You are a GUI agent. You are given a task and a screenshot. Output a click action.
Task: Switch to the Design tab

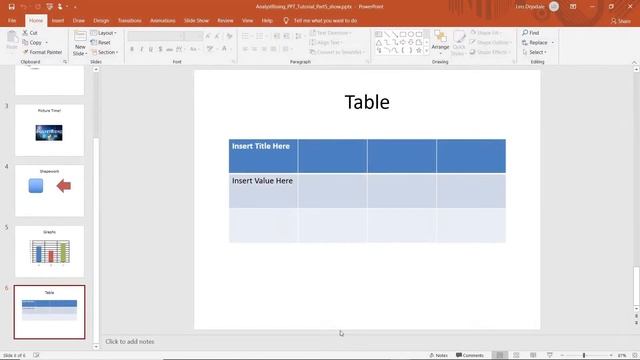(101, 20)
